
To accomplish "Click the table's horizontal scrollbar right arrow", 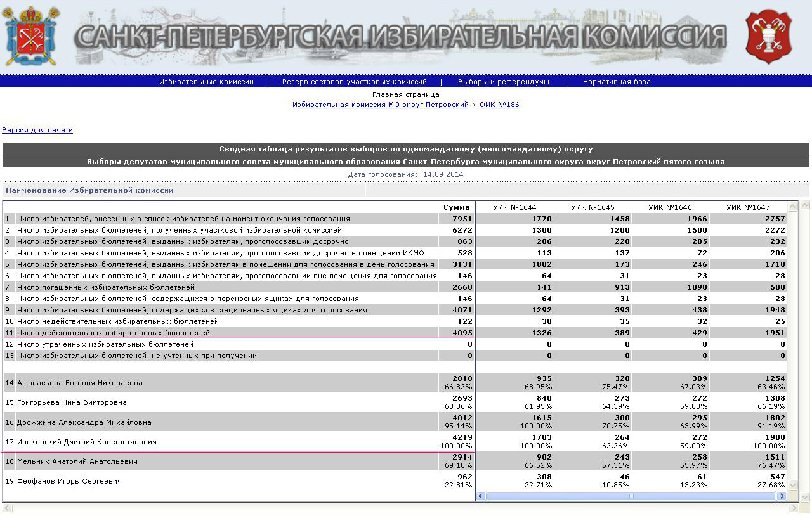I will pos(782,496).
